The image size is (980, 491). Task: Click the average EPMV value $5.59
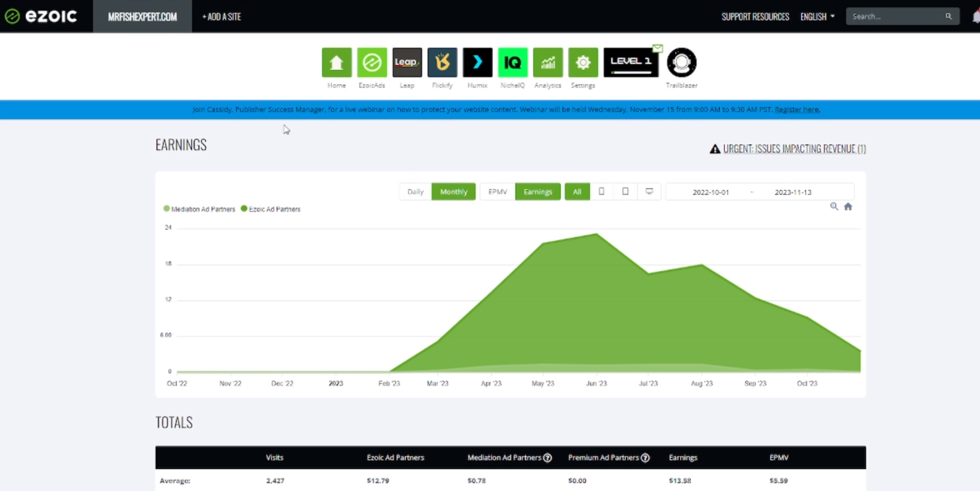coord(779,481)
